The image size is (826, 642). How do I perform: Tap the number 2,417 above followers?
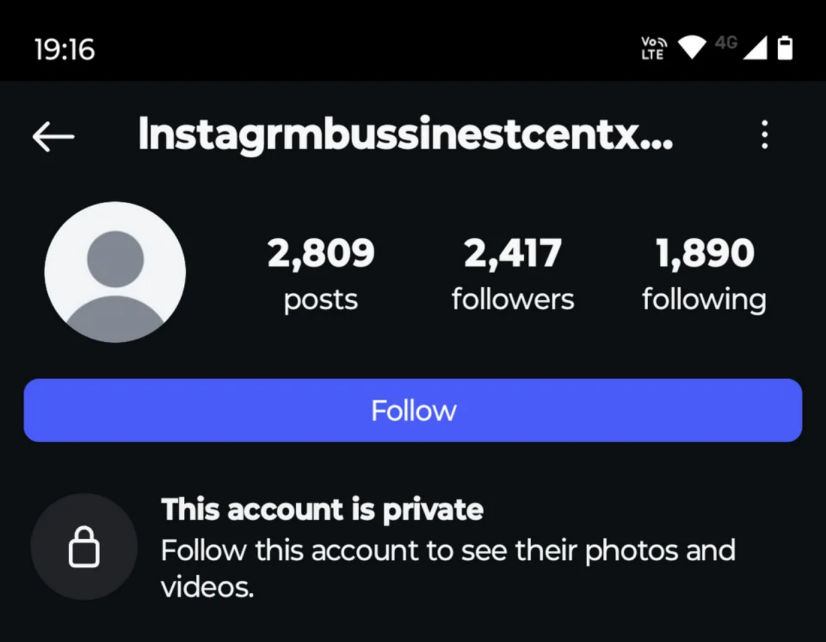pyautogui.click(x=513, y=253)
